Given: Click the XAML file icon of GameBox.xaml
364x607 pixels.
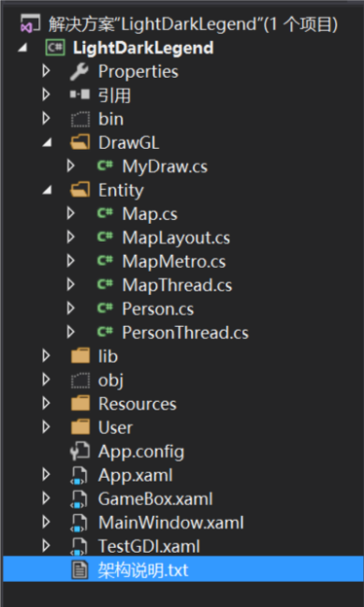Looking at the screenshot, I should pos(80,499).
